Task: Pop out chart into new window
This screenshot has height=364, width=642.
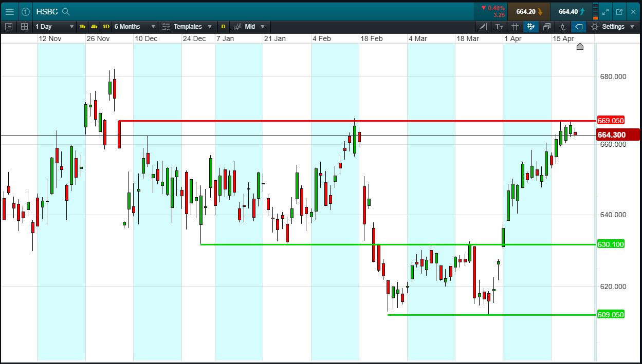Action: click(619, 11)
